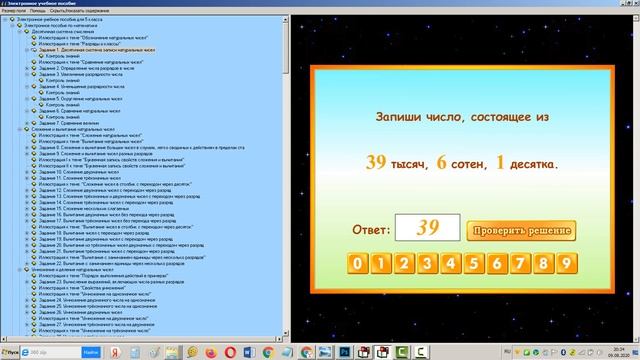
Task: Click icon of 'Умножение и деление натуральных чисел' node
Action: coord(27,269)
